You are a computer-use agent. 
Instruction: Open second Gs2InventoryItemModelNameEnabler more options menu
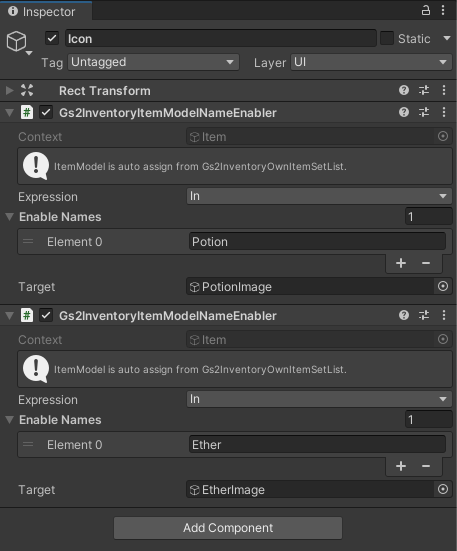click(x=444, y=315)
